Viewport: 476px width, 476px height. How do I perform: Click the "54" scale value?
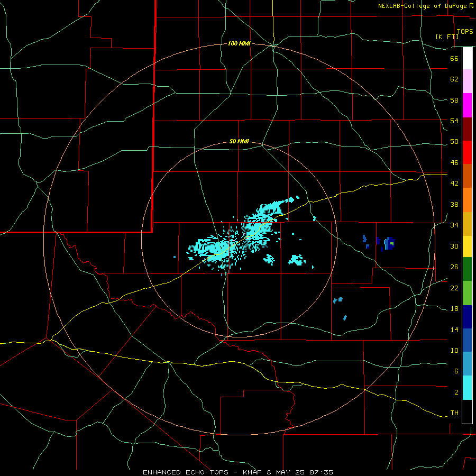point(454,121)
